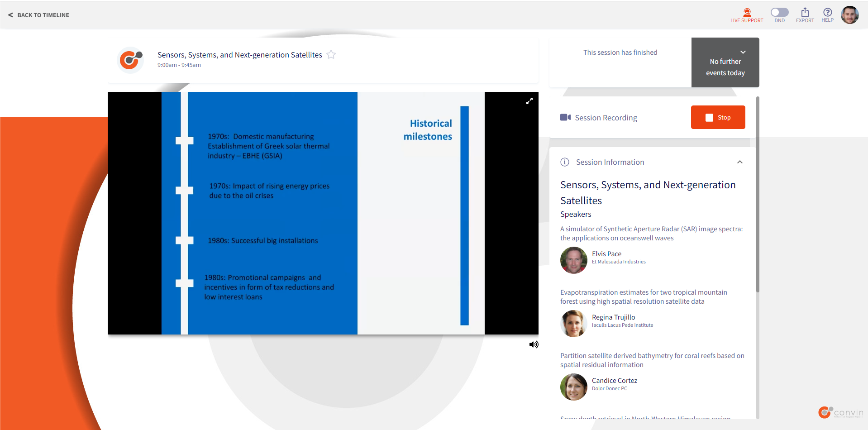Image resolution: width=868 pixels, height=430 pixels.
Task: Click the Session Information info icon
Action: (565, 162)
